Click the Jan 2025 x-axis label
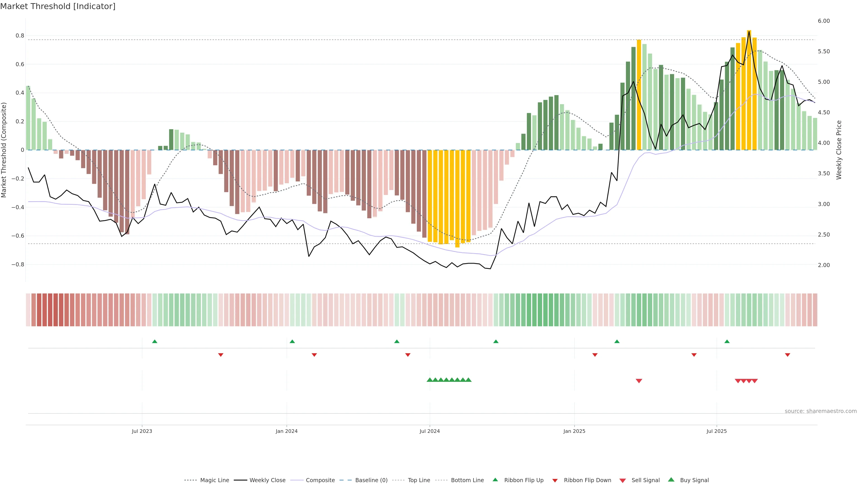The image size is (868, 488). click(x=574, y=431)
